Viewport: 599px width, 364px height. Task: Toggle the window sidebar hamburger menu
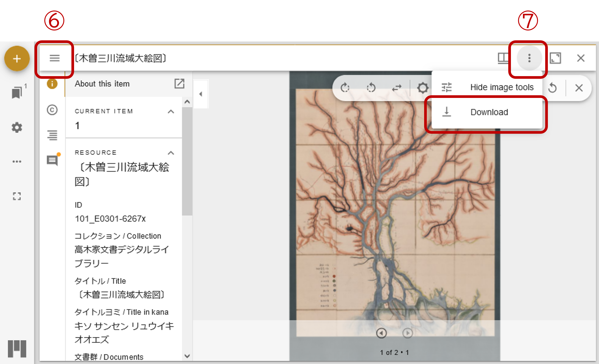click(x=54, y=58)
